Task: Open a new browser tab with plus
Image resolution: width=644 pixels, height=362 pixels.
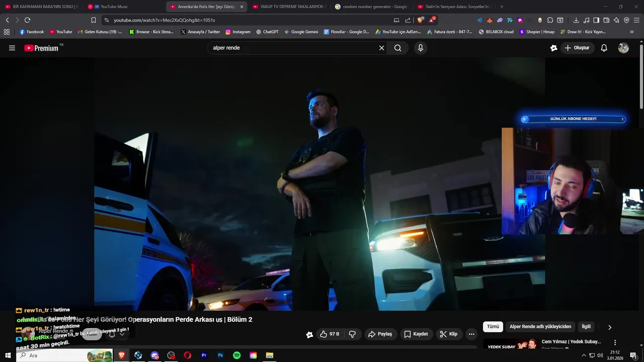Action: [x=502, y=7]
